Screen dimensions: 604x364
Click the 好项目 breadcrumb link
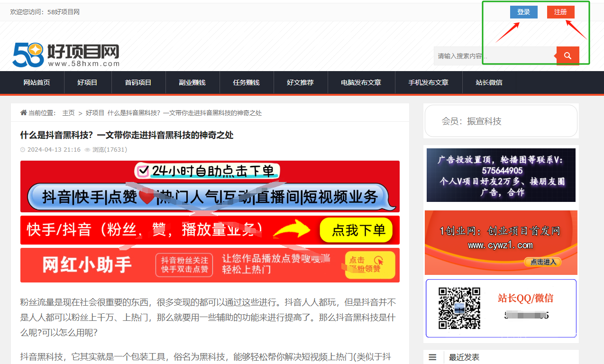95,113
